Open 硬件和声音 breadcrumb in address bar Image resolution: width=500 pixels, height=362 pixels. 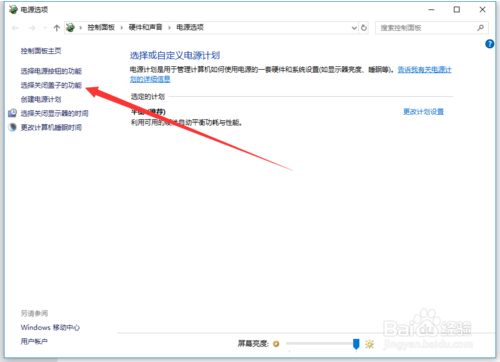point(145,28)
